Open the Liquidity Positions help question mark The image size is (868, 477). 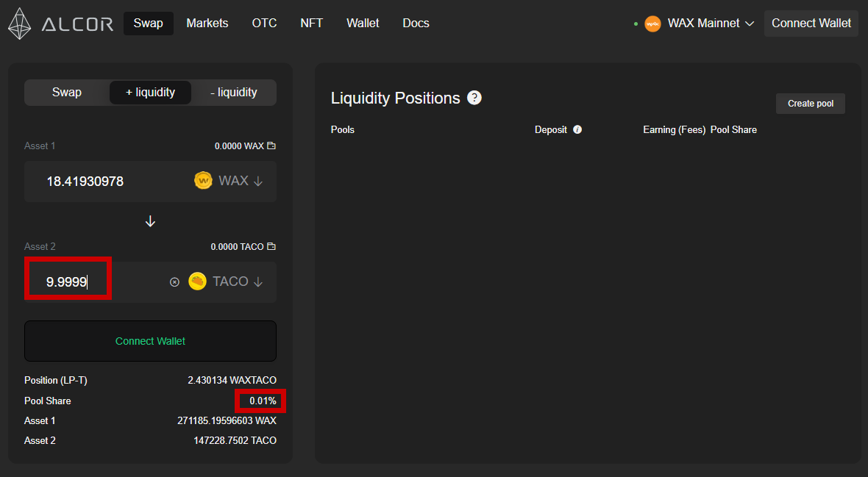click(474, 98)
